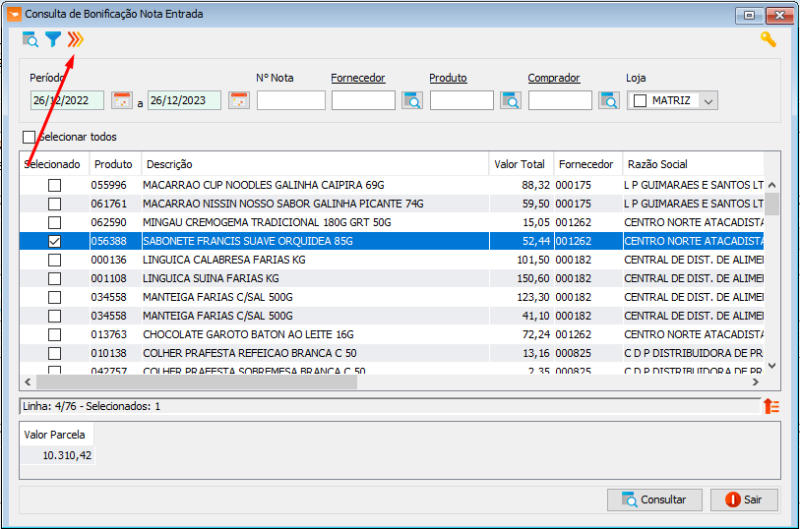800x529 pixels.
Task: Click the Consultar button
Action: point(655,500)
